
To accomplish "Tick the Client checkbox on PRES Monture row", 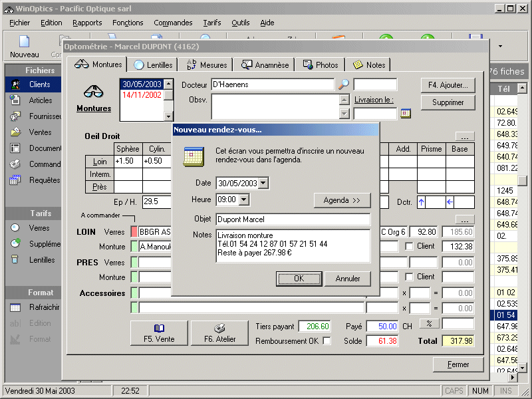I will (410, 277).
